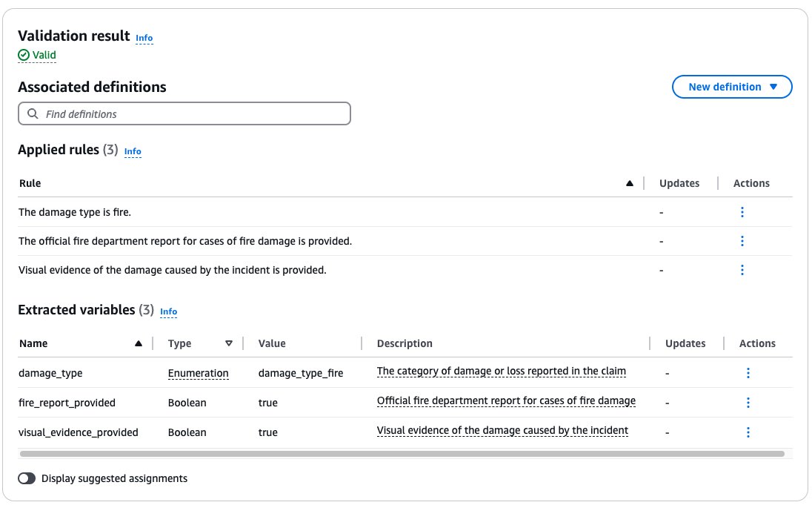Image resolution: width=812 pixels, height=505 pixels.
Task: Enable Display suggested assignments
Action: (x=26, y=478)
